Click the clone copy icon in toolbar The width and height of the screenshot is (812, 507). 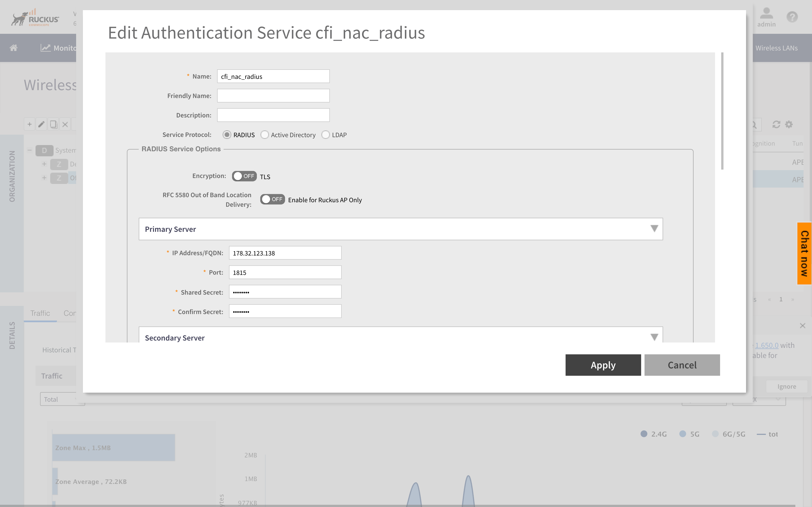point(53,124)
